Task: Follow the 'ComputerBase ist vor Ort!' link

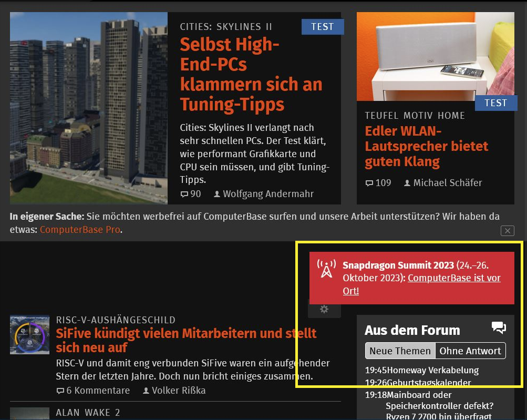Action: tap(421, 284)
